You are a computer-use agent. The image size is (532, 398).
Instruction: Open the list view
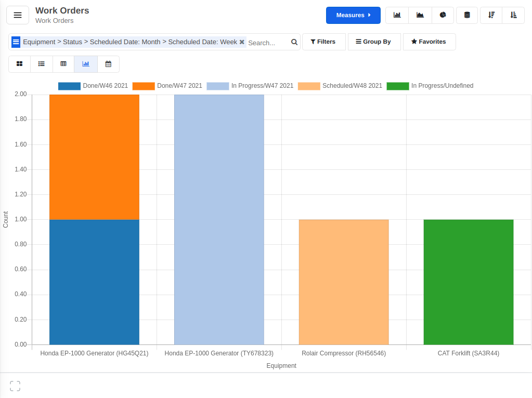[42, 63]
